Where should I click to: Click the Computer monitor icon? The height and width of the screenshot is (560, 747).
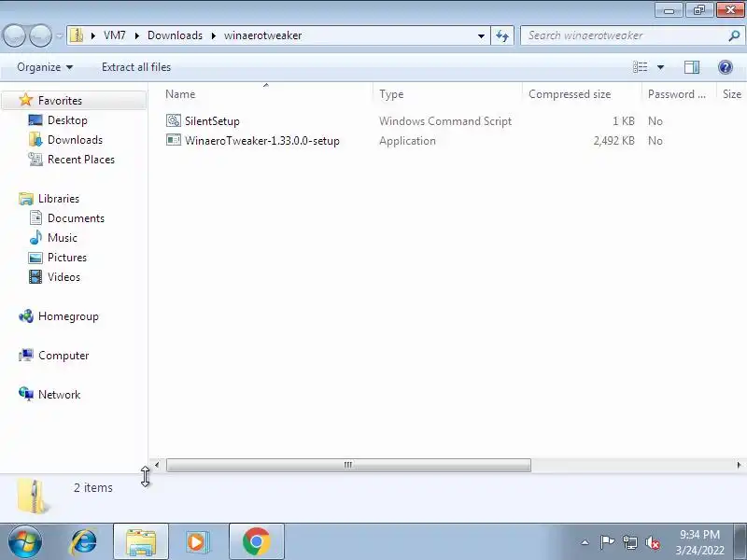[x=26, y=355]
